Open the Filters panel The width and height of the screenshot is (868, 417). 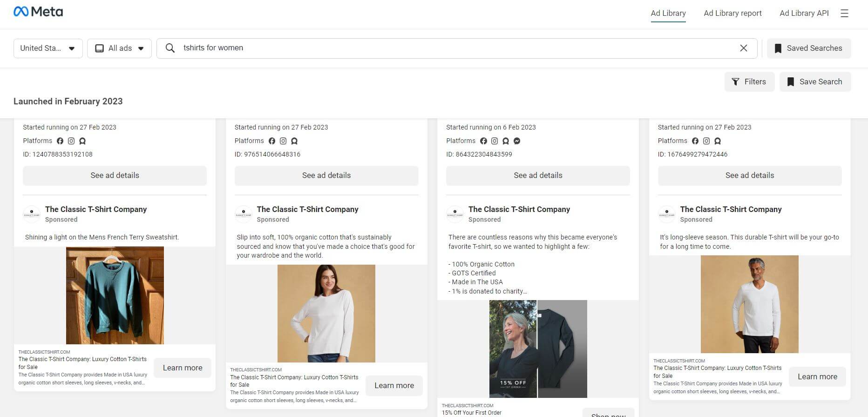[x=749, y=82]
